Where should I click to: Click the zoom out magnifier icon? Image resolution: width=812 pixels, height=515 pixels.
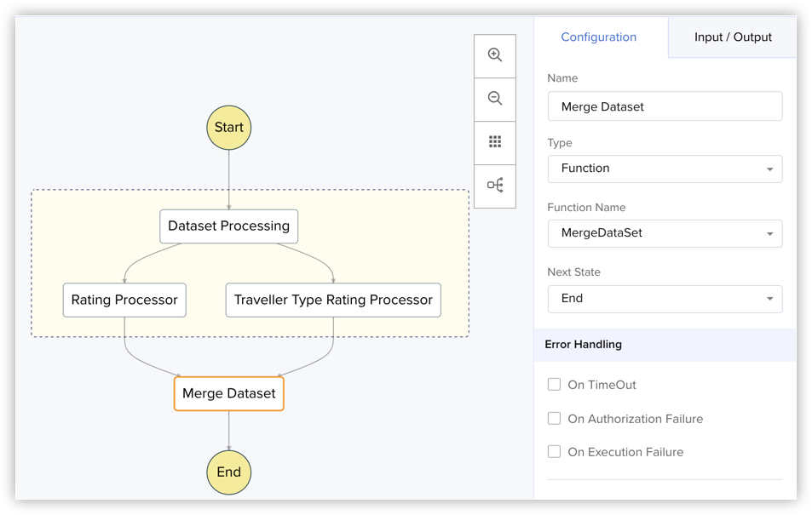[x=495, y=99]
